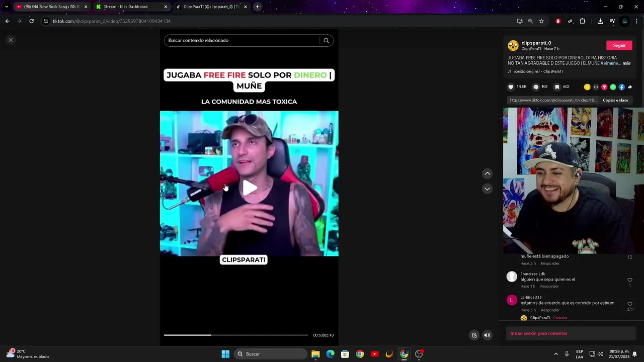The width and height of the screenshot is (644, 362).
Task: Share to Facebook icon
Action: (621, 87)
